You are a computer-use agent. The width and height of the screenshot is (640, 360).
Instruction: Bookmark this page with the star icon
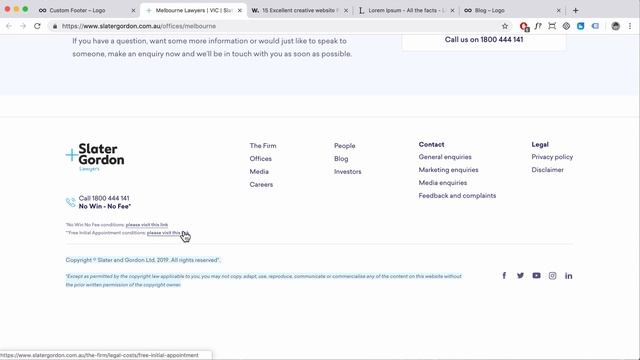pos(505,26)
